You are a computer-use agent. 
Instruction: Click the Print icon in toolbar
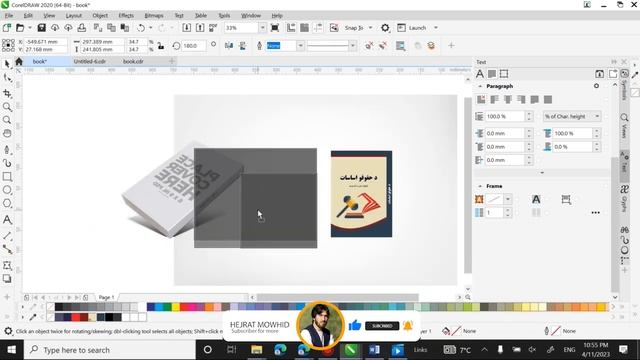point(82,28)
